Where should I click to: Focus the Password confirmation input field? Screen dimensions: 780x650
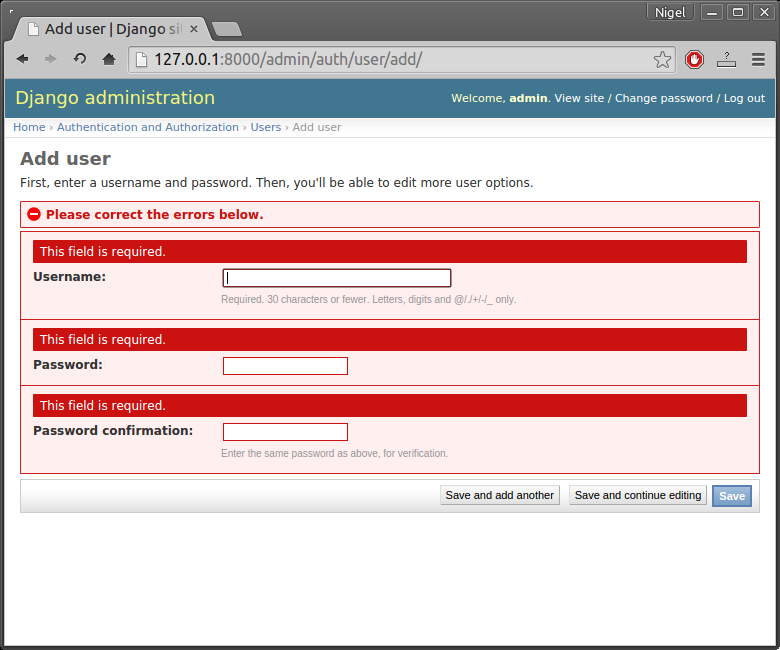(285, 432)
